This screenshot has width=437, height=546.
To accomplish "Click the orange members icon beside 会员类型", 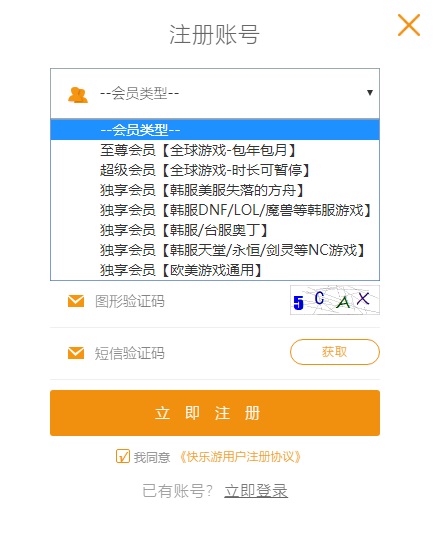I will click(78, 94).
